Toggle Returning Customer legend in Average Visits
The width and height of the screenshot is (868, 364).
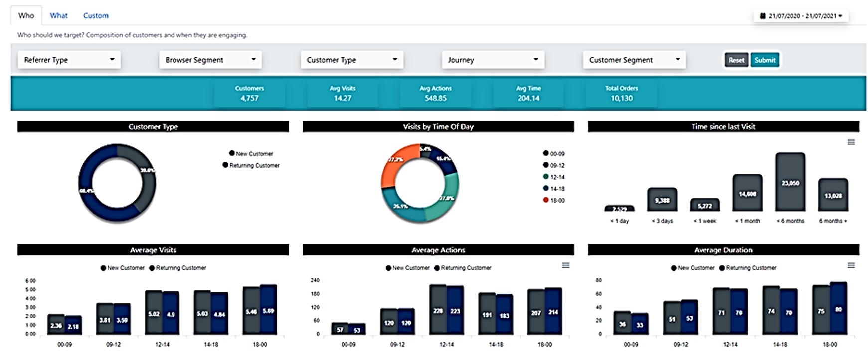[x=177, y=268]
